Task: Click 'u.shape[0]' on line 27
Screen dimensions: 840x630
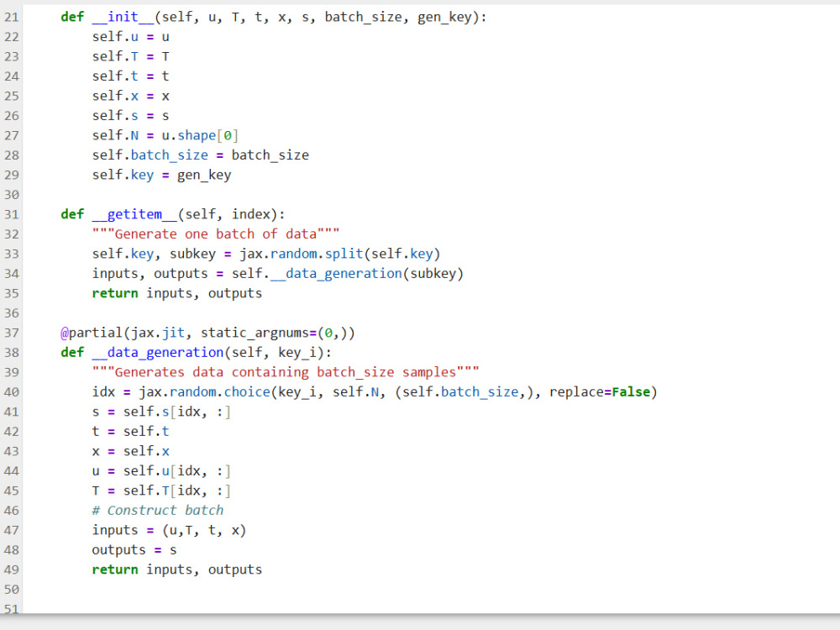Action: tap(200, 135)
